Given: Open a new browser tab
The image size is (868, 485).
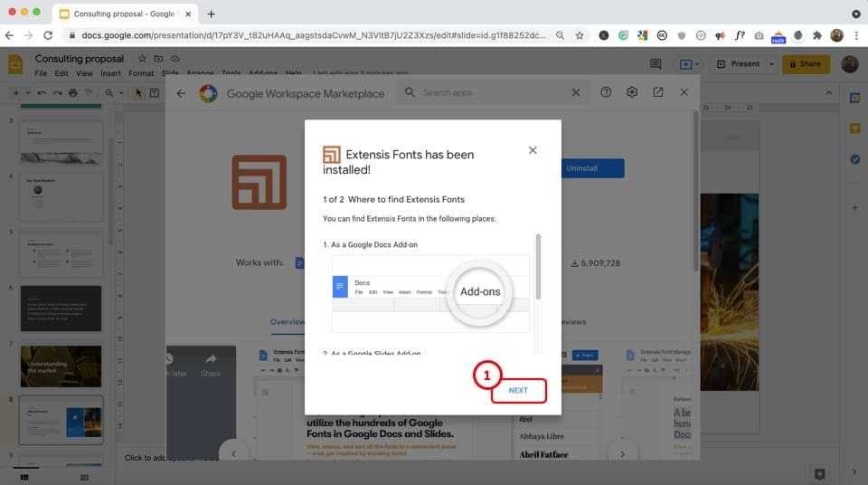Looking at the screenshot, I should [x=212, y=14].
